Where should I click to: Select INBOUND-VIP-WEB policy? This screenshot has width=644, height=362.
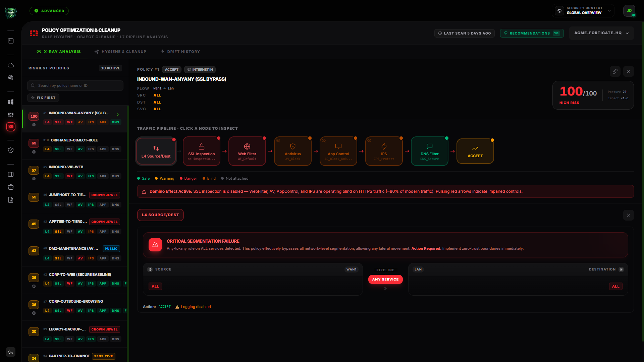point(74,173)
